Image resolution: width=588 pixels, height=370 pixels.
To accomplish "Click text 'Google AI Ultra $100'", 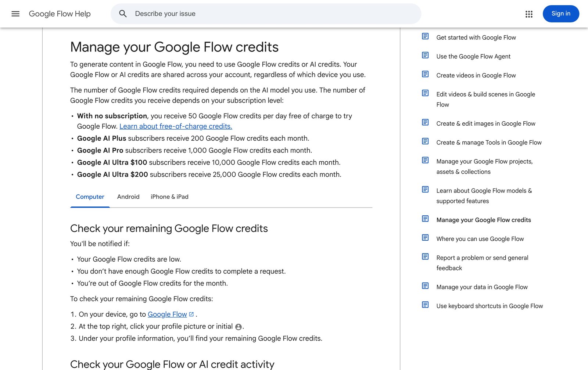I will (x=112, y=162).
